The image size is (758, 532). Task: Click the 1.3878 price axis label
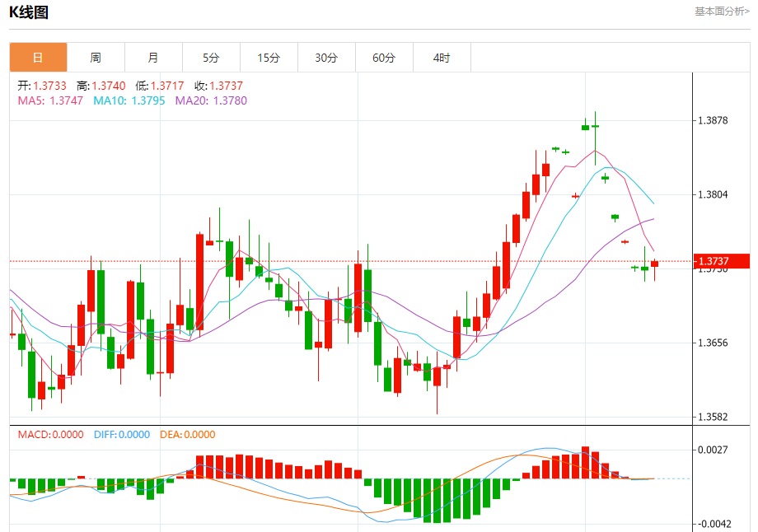(x=713, y=120)
